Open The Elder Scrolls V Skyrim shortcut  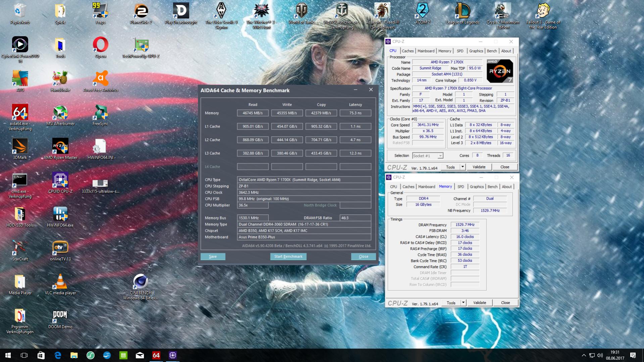pyautogui.click(x=221, y=16)
